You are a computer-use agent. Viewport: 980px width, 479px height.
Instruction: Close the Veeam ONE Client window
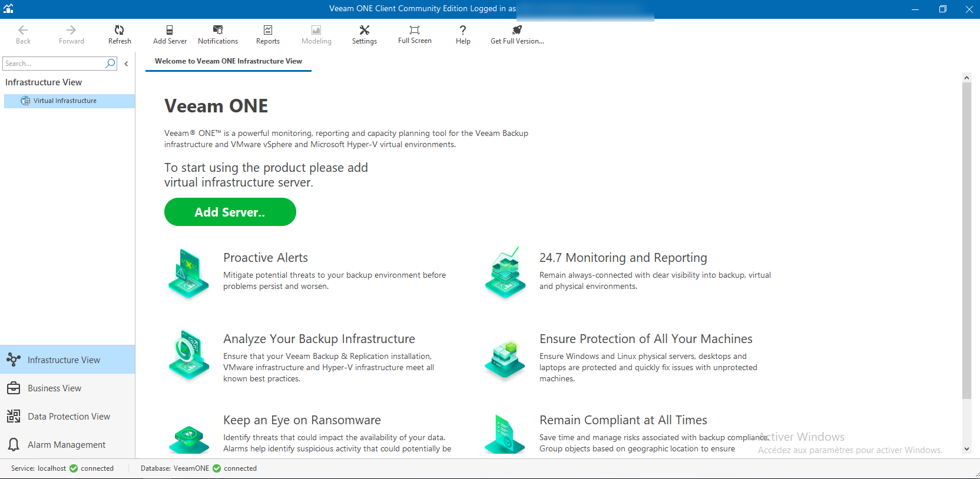click(969, 9)
